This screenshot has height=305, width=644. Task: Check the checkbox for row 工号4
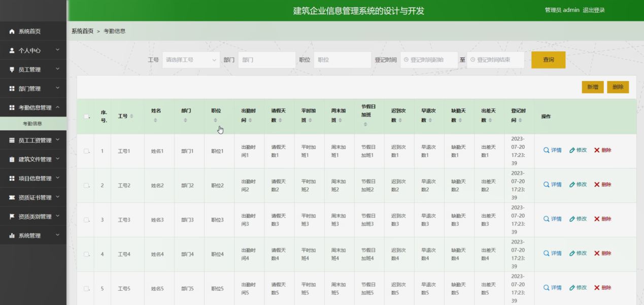[x=86, y=254]
